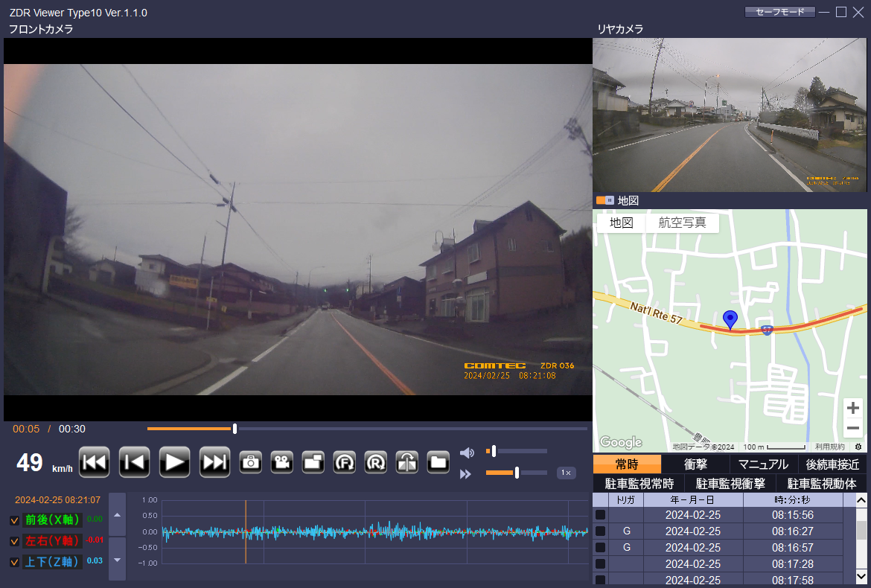The image size is (871, 588).
Task: Click the セーフモード button
Action: tap(779, 12)
